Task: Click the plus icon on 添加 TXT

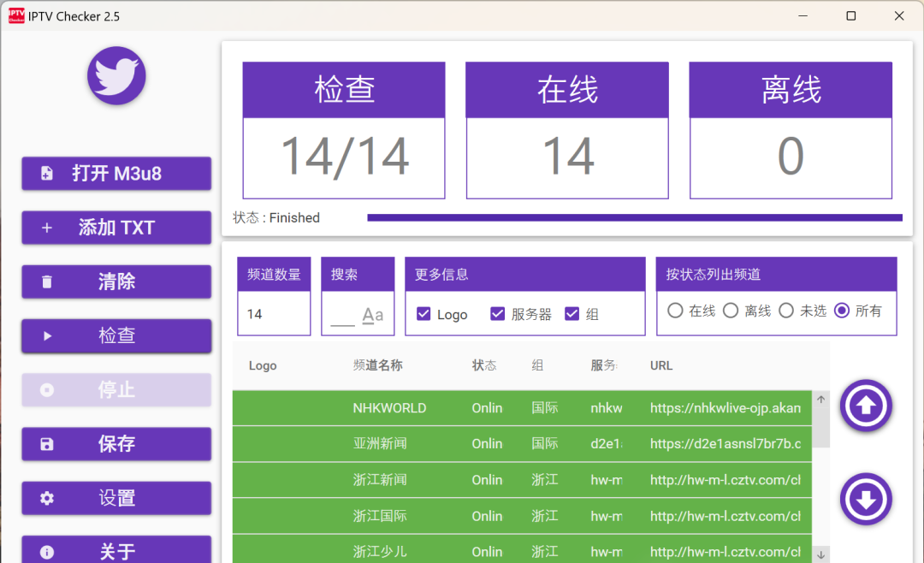Action: [x=46, y=228]
